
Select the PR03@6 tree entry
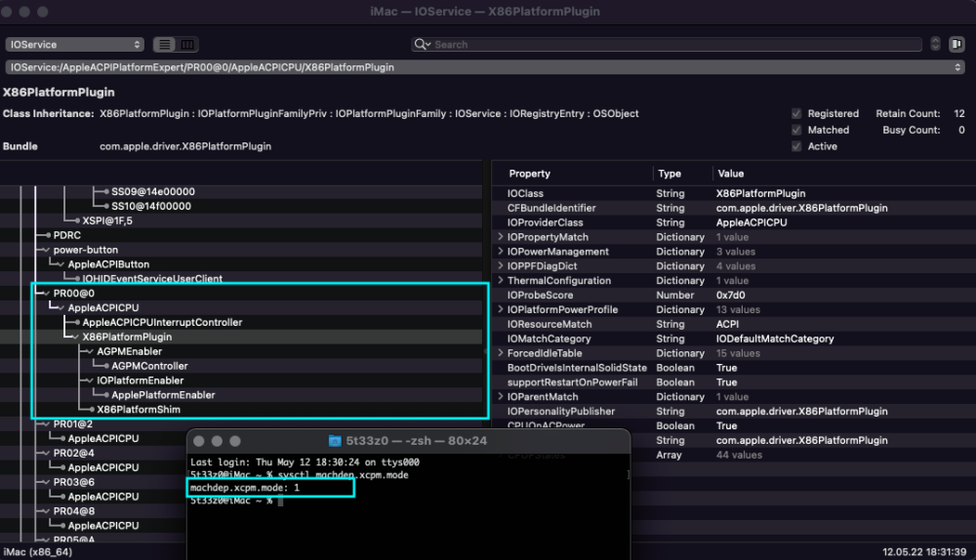click(73, 482)
